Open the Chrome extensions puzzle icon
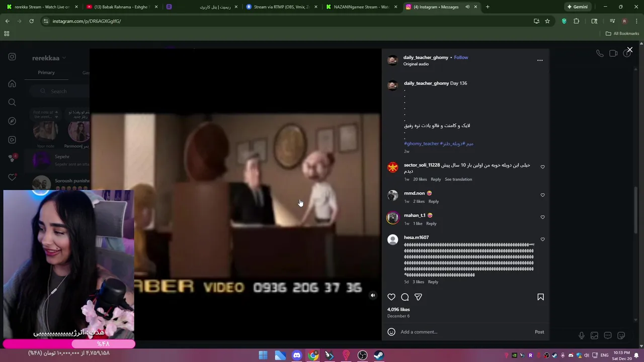This screenshot has width=644, height=362. coord(577,21)
